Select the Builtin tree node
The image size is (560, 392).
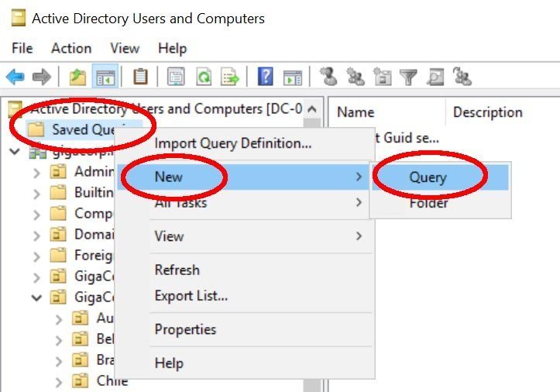coord(94,192)
